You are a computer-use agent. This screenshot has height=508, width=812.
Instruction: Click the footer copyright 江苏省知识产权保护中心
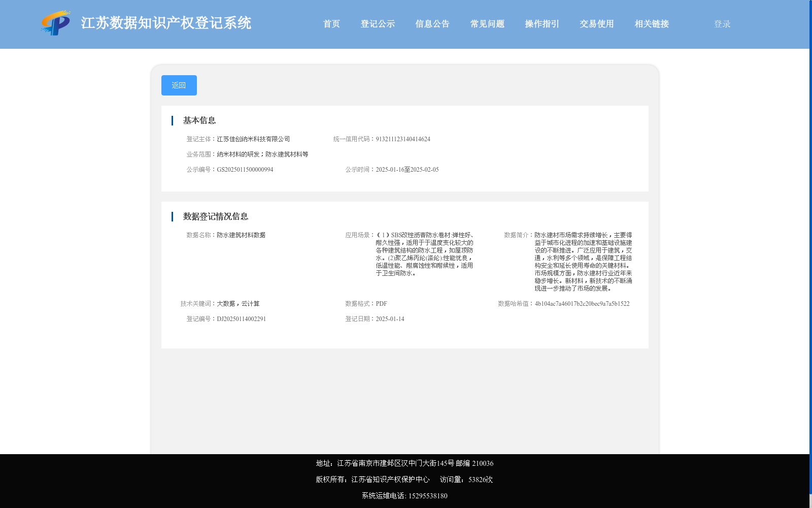(390, 480)
